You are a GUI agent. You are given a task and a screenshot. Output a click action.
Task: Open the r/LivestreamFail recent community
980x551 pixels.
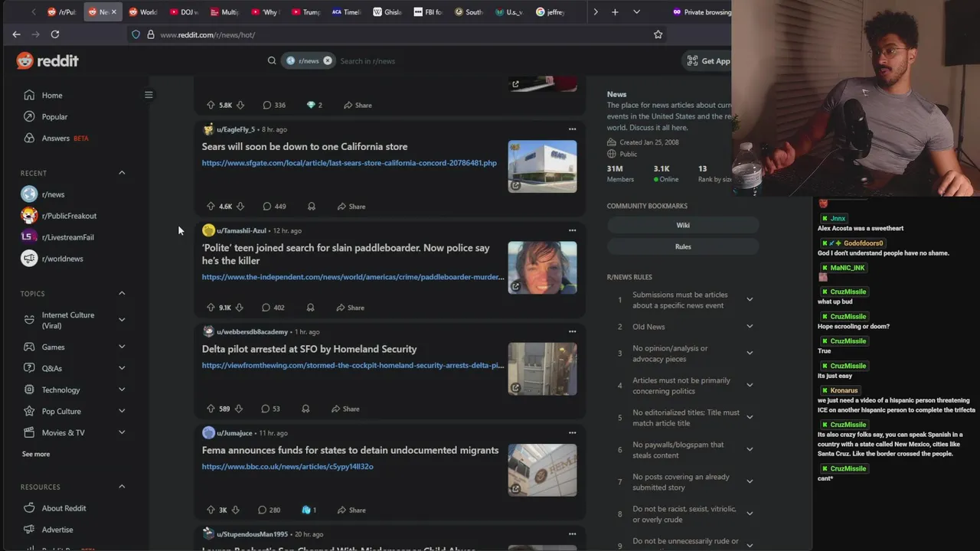click(67, 237)
